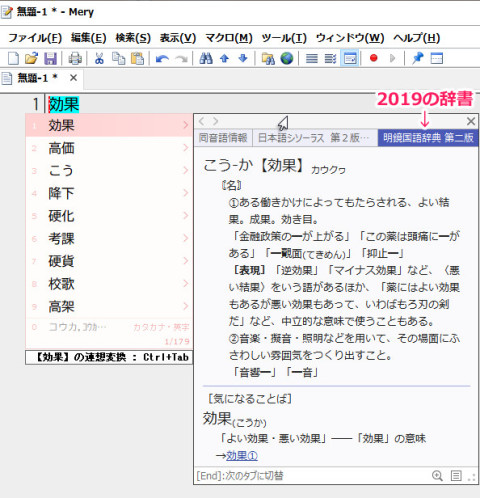Expand chevron beside 硬化 candidate

(x=186, y=216)
